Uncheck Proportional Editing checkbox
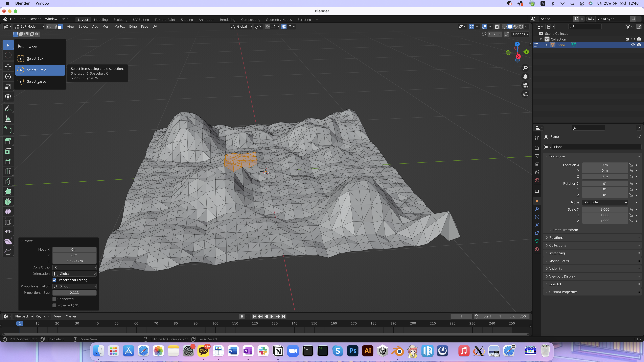Screen dimensions: 644x362 tap(54, 280)
